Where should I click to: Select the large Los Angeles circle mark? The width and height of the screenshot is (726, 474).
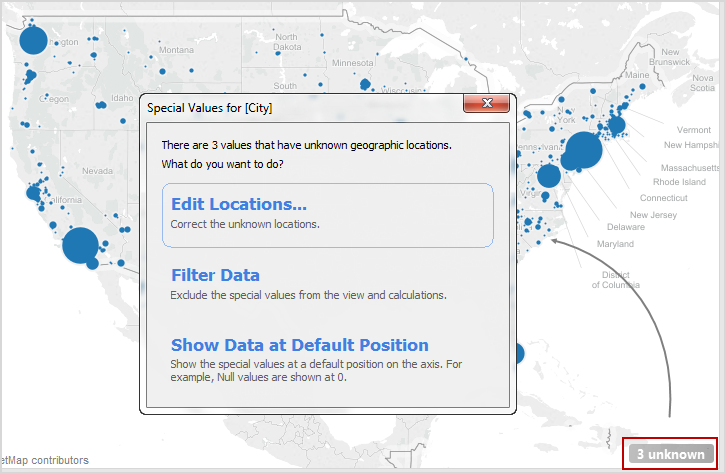point(81,245)
